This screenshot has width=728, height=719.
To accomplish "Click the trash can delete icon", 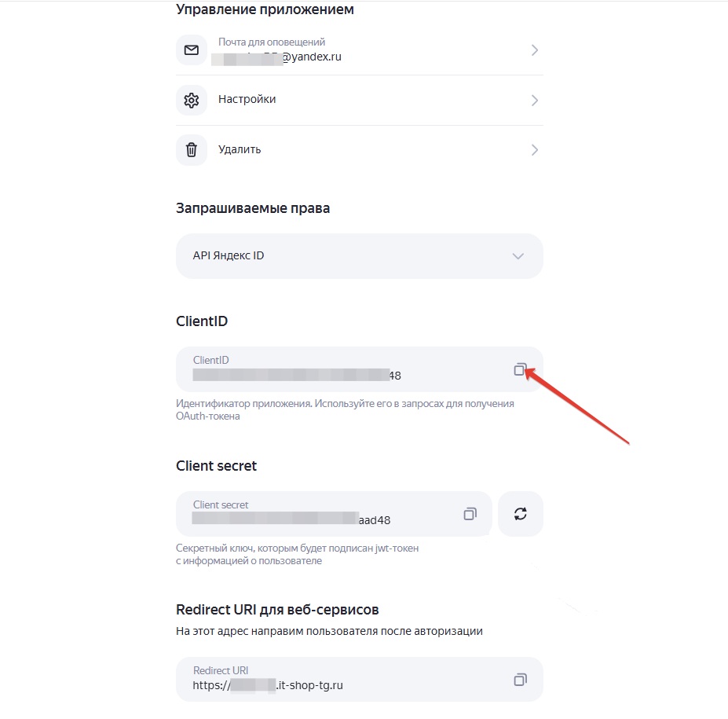I will [192, 150].
